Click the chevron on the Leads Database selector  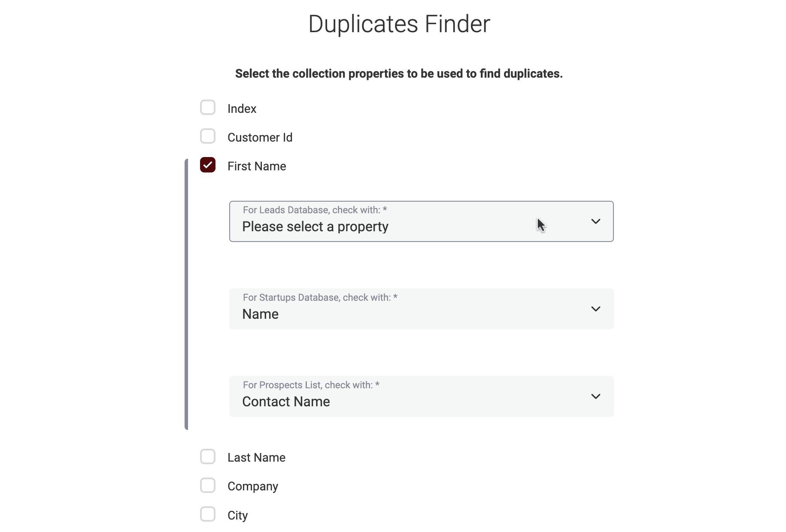click(596, 221)
